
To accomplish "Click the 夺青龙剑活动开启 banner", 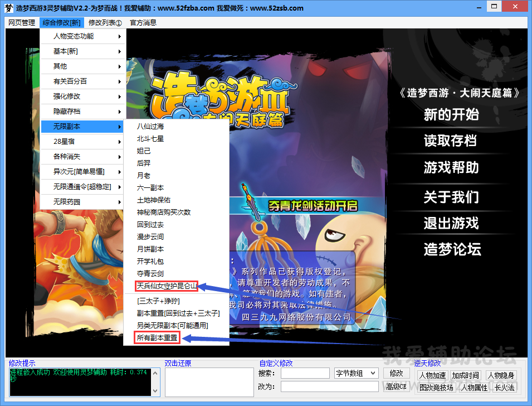I will [313, 206].
